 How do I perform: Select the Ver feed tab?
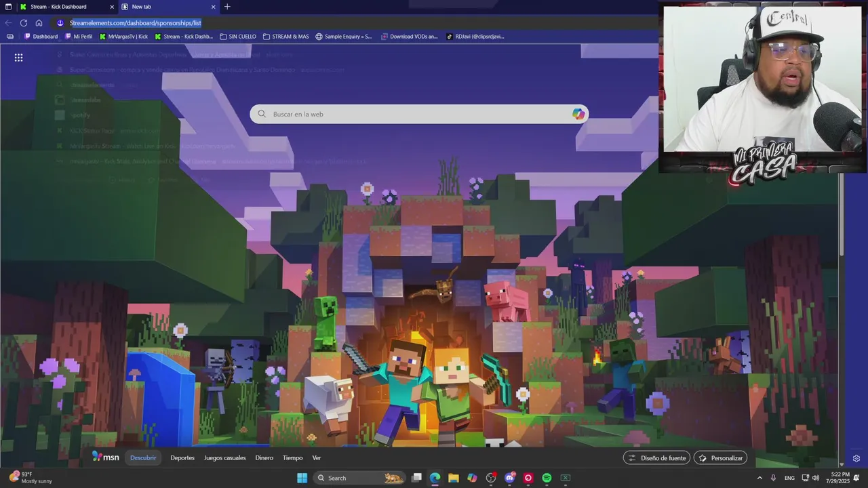click(x=317, y=458)
